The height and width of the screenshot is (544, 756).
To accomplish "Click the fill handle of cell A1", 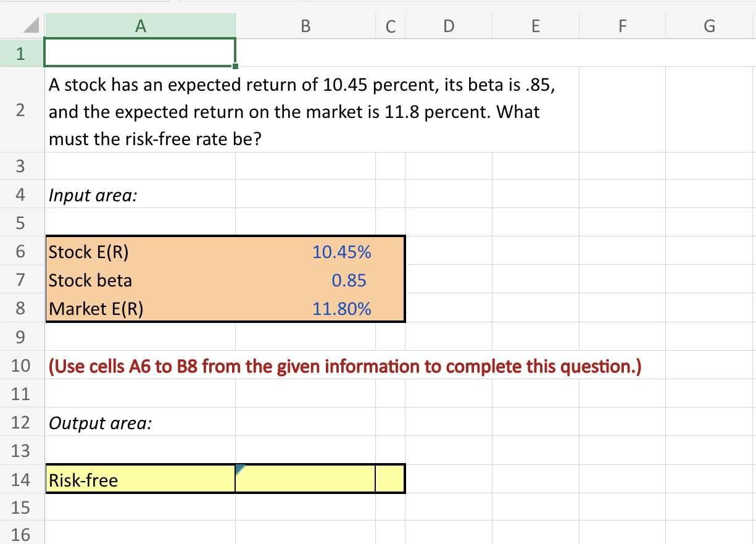I will [235, 66].
